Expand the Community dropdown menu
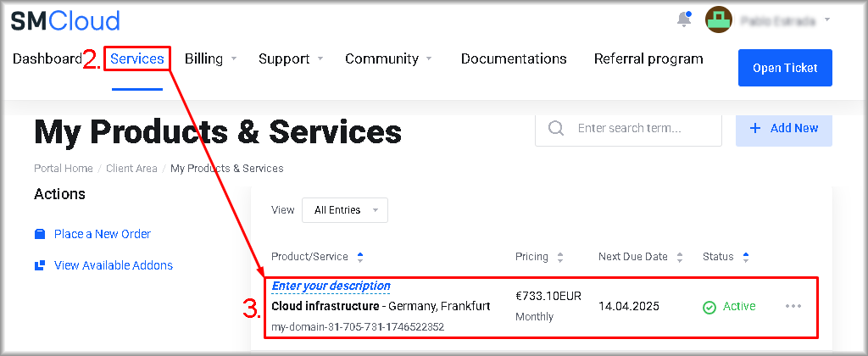This screenshot has height=356, width=868. (x=388, y=59)
